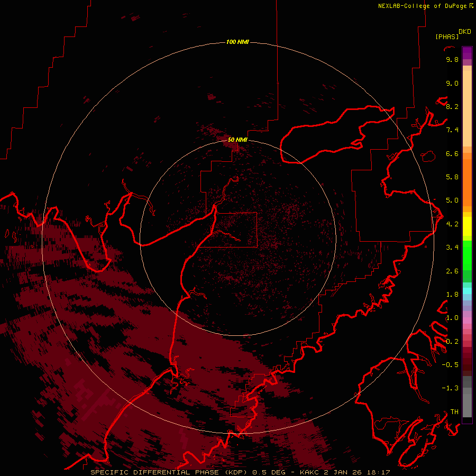Viewport: 476px width, 476px height.
Task: Click the [PHAS] legend label
Action: [447, 36]
